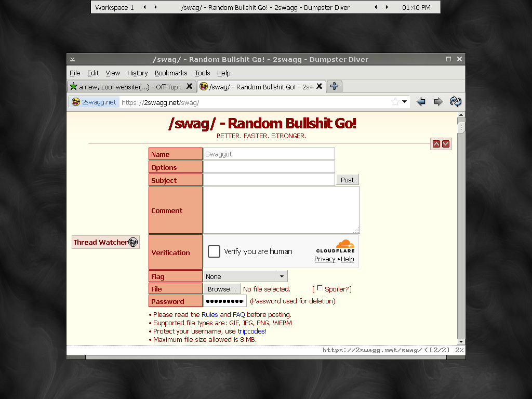Click the URL address bar
Image resolution: width=532 pixels, height=399 pixels.
(255, 102)
